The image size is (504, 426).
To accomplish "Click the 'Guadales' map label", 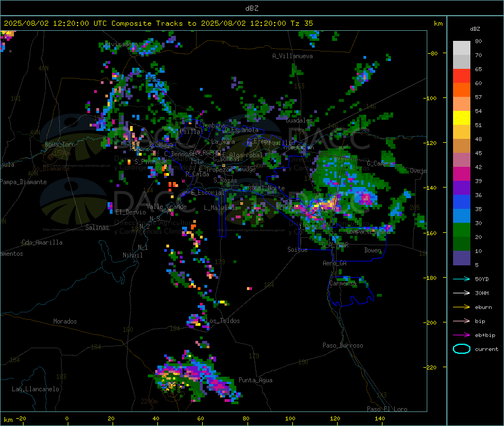I will 299,120.
